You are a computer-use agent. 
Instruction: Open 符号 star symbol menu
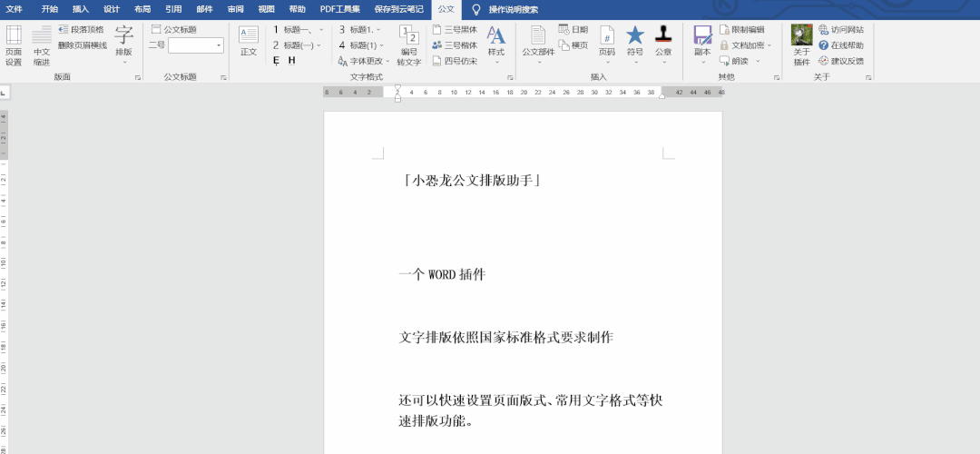(x=635, y=44)
